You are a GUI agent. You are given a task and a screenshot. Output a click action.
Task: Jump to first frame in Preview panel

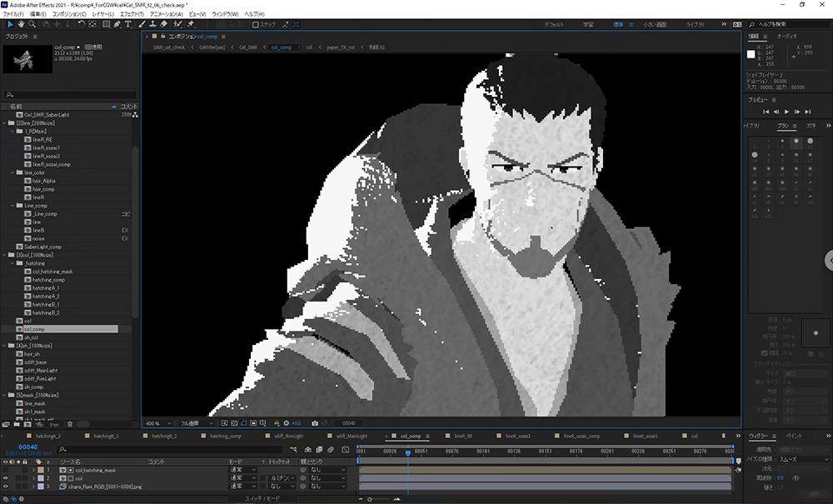pyautogui.click(x=766, y=112)
